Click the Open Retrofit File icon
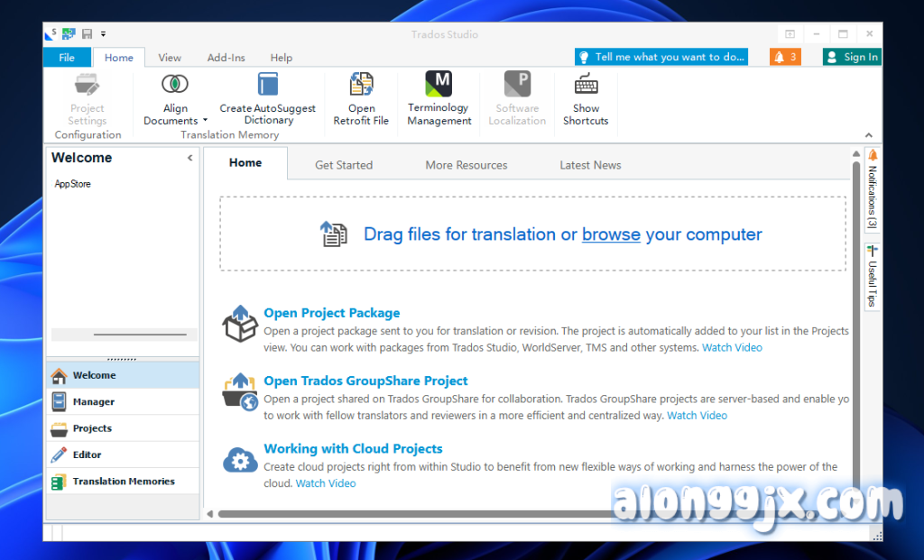The width and height of the screenshot is (924, 560). 361,85
